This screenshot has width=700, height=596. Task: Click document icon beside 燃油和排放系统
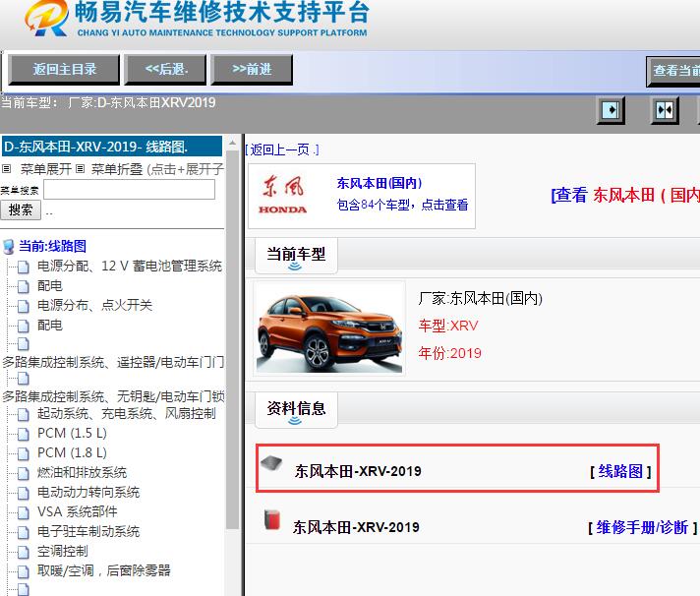pyautogui.click(x=24, y=473)
